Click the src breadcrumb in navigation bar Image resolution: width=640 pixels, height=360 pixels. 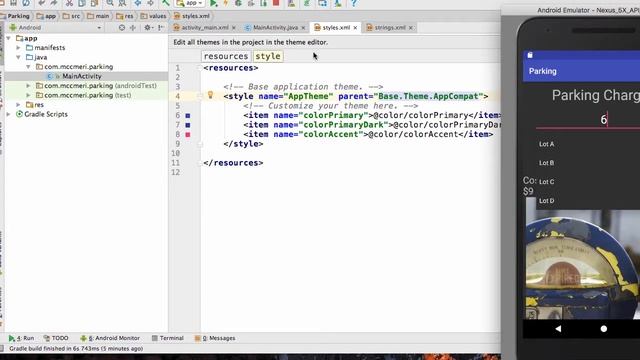click(x=72, y=16)
